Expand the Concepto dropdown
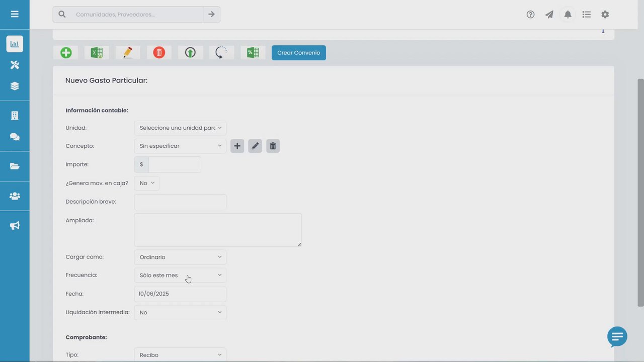 (x=180, y=146)
